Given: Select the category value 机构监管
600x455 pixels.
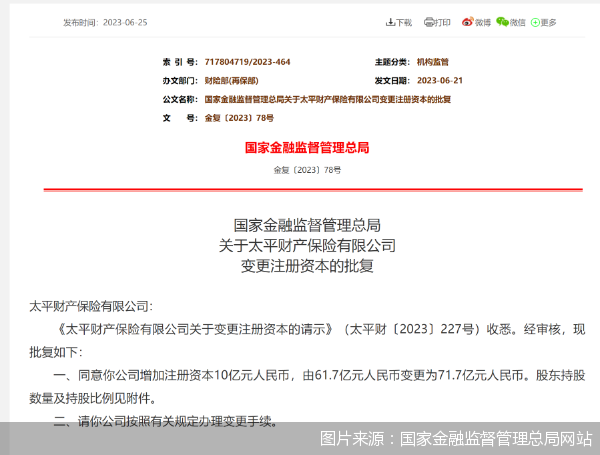Looking at the screenshot, I should 432,62.
